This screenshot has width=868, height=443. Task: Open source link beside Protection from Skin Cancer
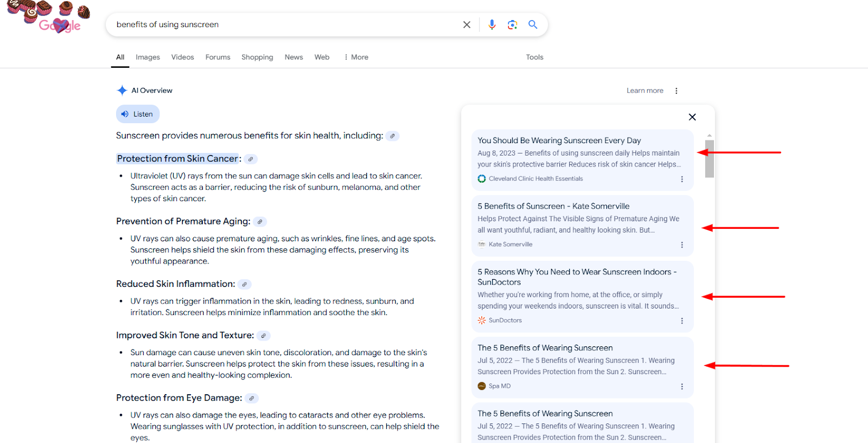tap(250, 159)
